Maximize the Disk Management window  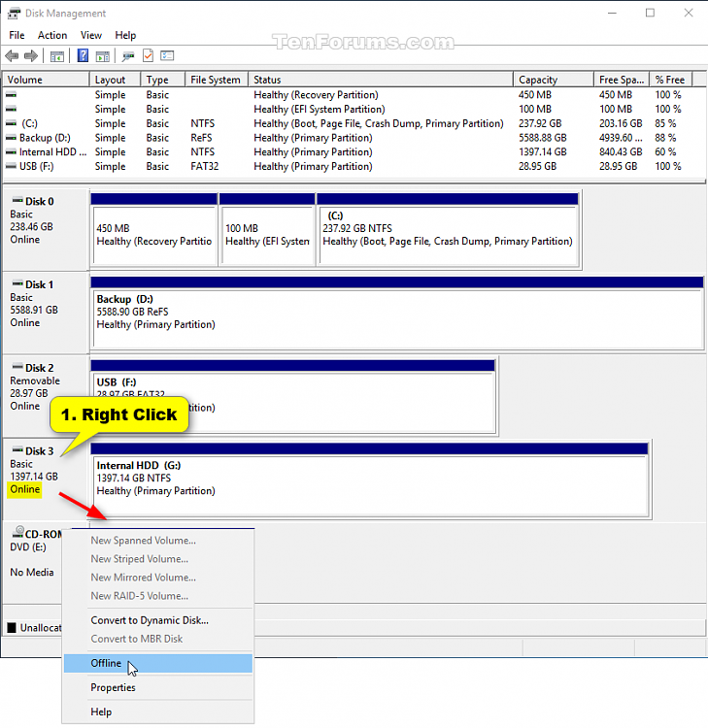(650, 13)
